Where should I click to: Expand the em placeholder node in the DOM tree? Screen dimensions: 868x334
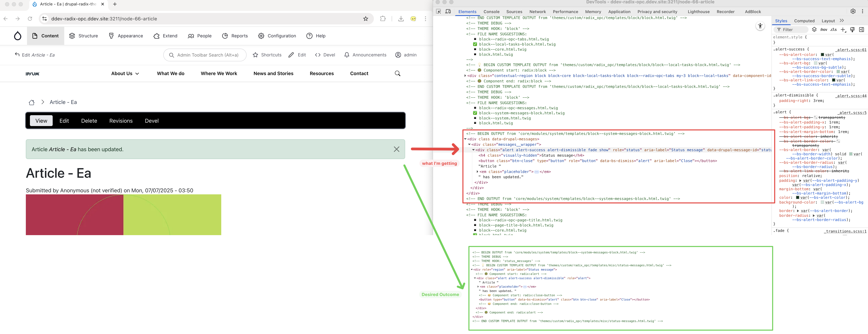[478, 172]
